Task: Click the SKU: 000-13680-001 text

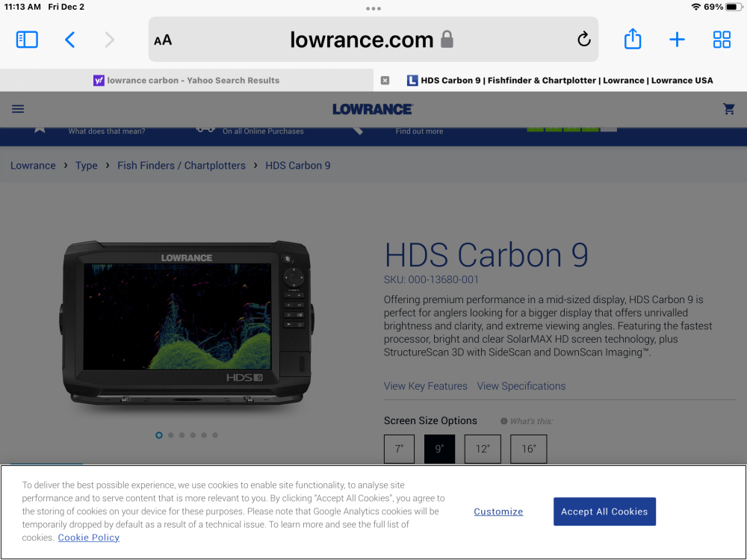Action: point(431,280)
